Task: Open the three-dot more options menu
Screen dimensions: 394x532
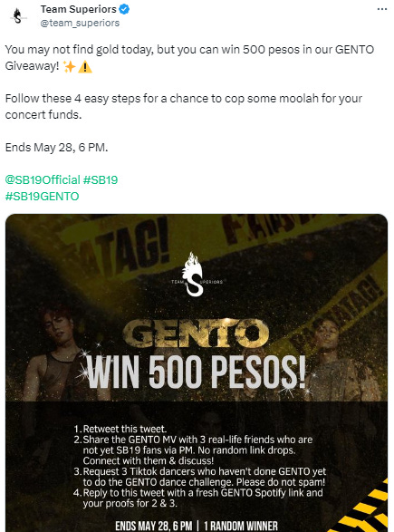Action: click(x=382, y=9)
